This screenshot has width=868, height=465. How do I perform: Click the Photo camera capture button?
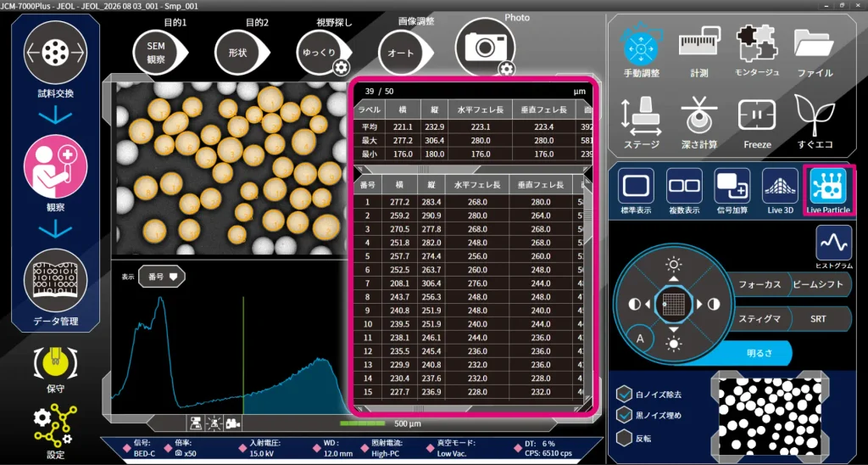coord(484,48)
